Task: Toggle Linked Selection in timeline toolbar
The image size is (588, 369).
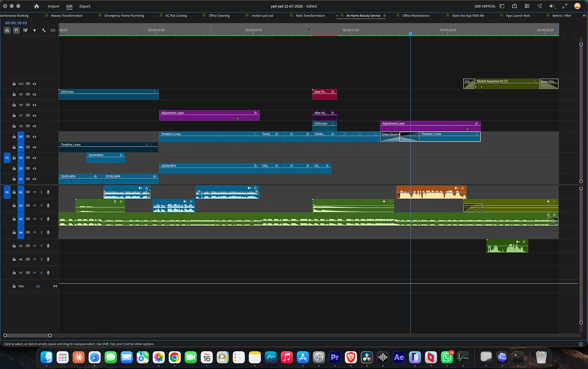Action: tap(26, 30)
